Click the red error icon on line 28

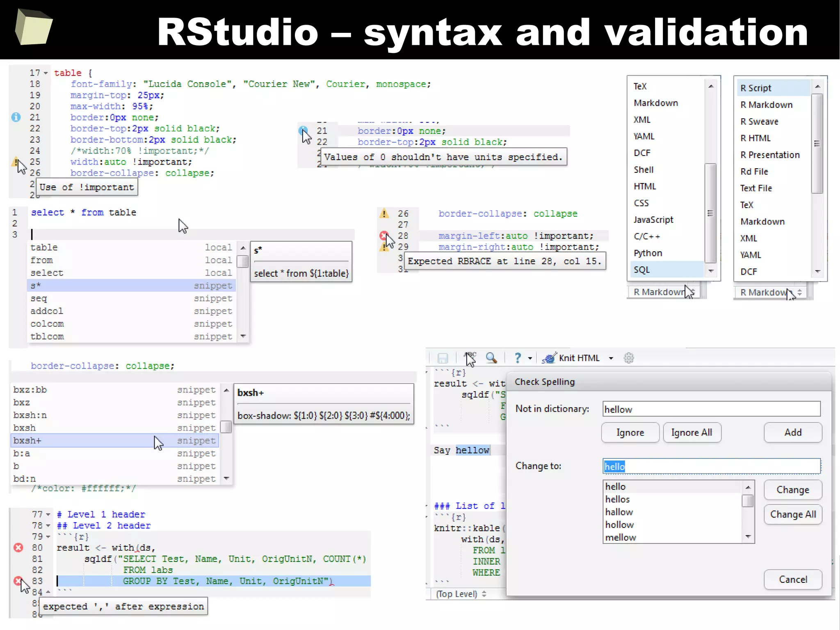[x=384, y=236]
